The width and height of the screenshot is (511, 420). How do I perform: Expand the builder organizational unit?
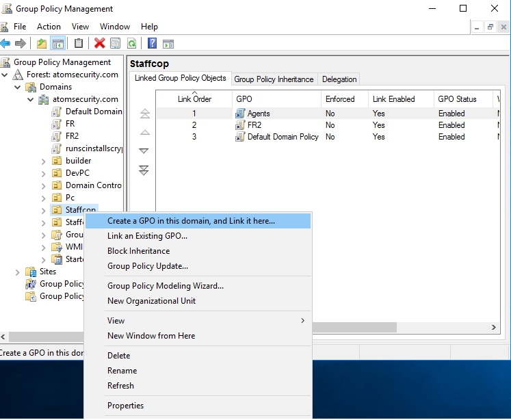pyautogui.click(x=44, y=161)
